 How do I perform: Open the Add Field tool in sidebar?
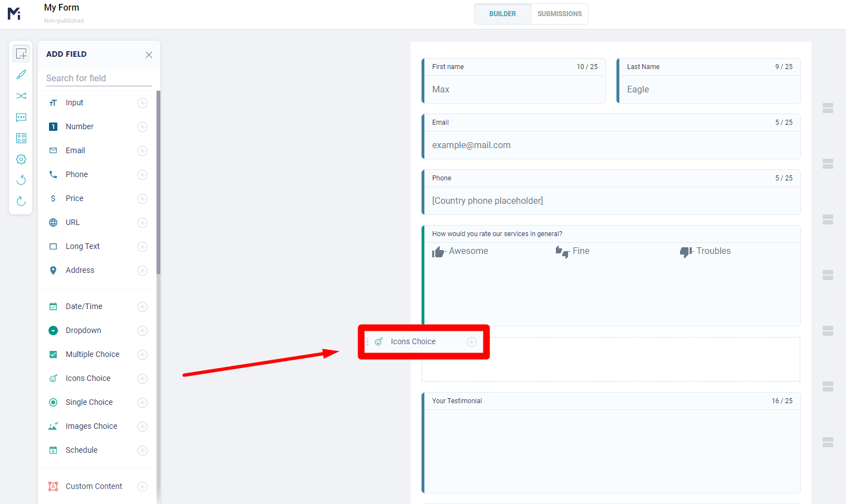21,54
